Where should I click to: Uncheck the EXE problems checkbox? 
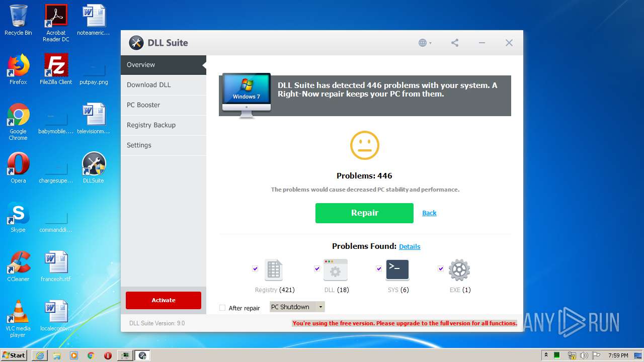click(441, 268)
